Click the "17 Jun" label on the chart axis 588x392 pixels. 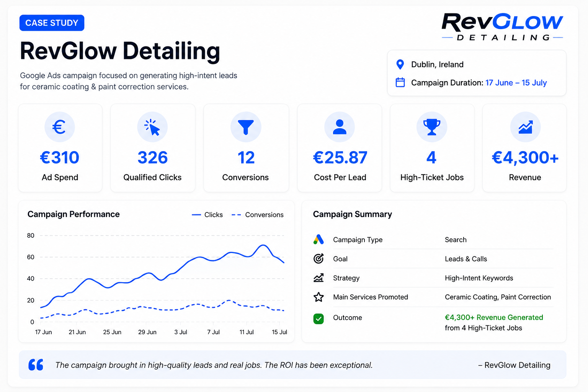click(x=44, y=332)
